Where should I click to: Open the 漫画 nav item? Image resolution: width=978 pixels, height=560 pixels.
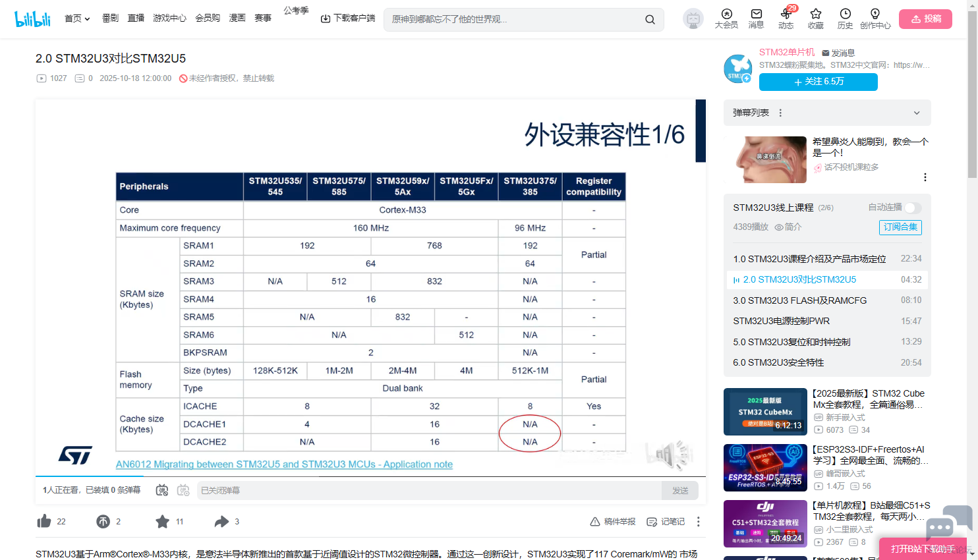[x=237, y=18]
